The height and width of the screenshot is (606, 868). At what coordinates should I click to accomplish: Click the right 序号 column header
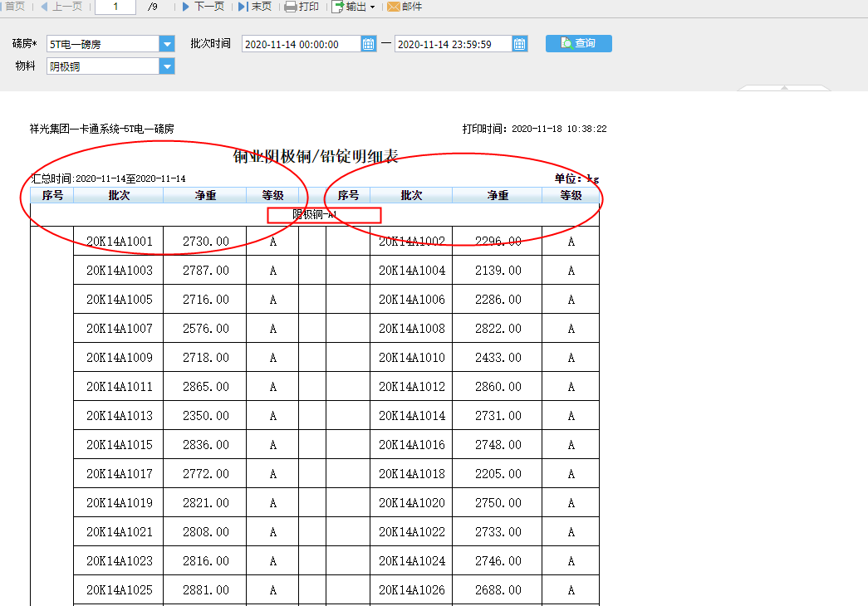[348, 195]
